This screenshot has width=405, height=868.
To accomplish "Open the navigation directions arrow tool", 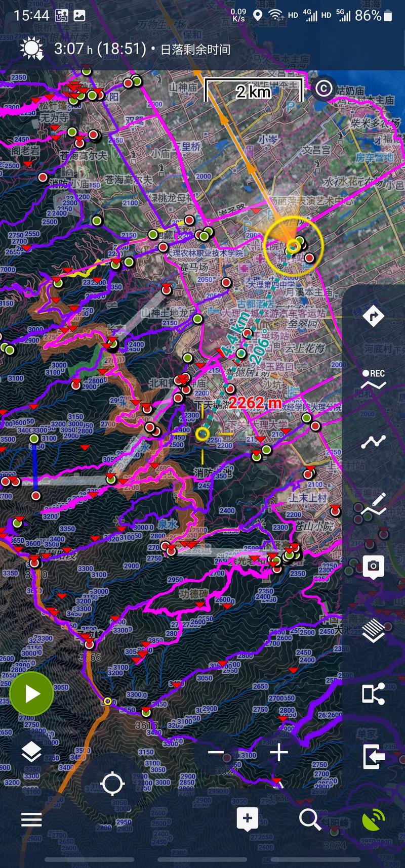I will [374, 316].
